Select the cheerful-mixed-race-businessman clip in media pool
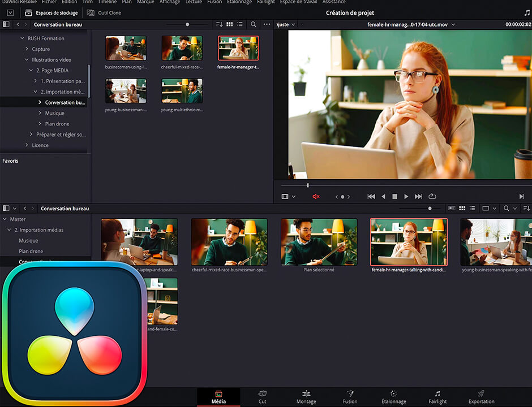 coord(229,242)
